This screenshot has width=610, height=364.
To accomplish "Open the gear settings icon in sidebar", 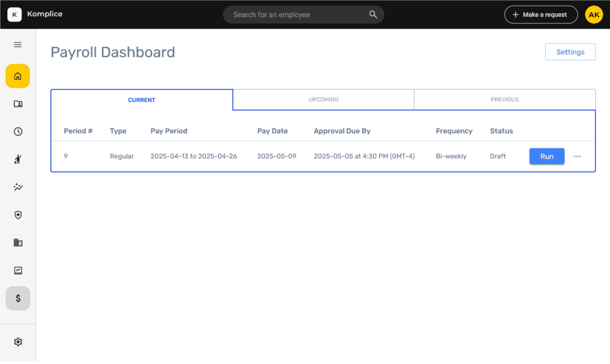I will click(x=17, y=342).
